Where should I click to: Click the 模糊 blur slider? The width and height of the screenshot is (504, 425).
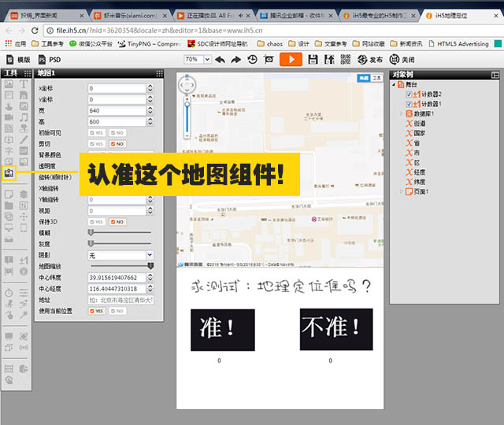(x=120, y=233)
